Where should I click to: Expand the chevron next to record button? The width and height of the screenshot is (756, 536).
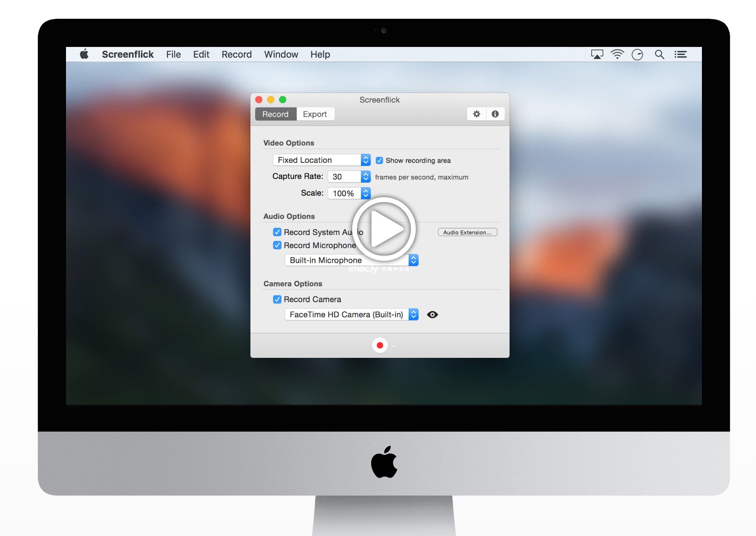pyautogui.click(x=394, y=346)
